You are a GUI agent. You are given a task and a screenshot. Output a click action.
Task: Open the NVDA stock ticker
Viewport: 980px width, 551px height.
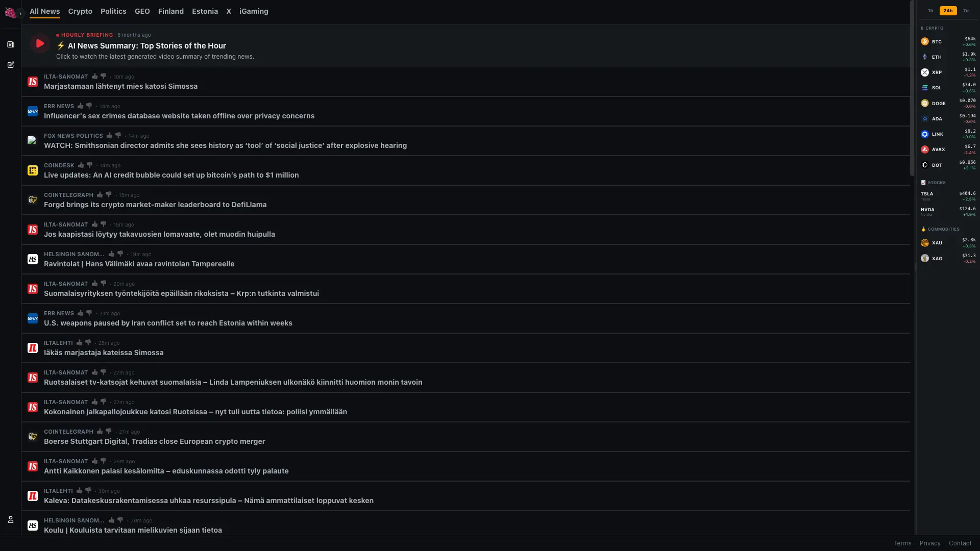[948, 211]
